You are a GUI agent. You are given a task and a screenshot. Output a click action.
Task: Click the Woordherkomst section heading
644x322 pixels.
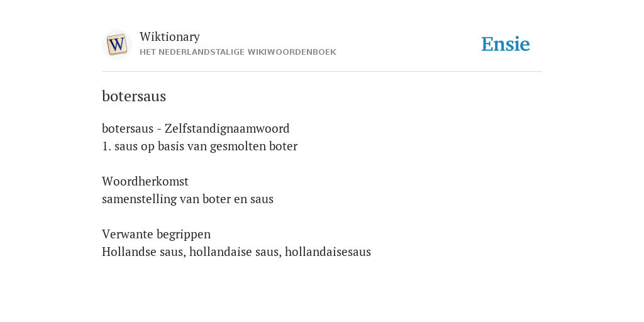pos(145,181)
